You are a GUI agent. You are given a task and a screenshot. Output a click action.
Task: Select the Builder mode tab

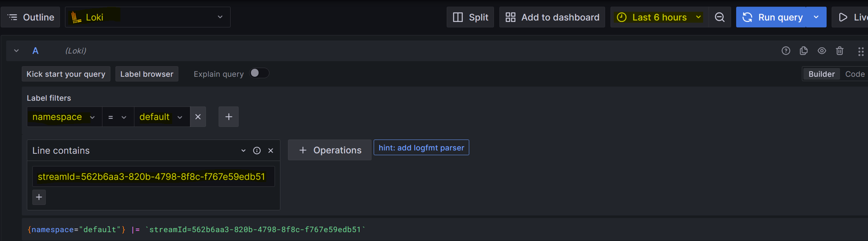(821, 74)
